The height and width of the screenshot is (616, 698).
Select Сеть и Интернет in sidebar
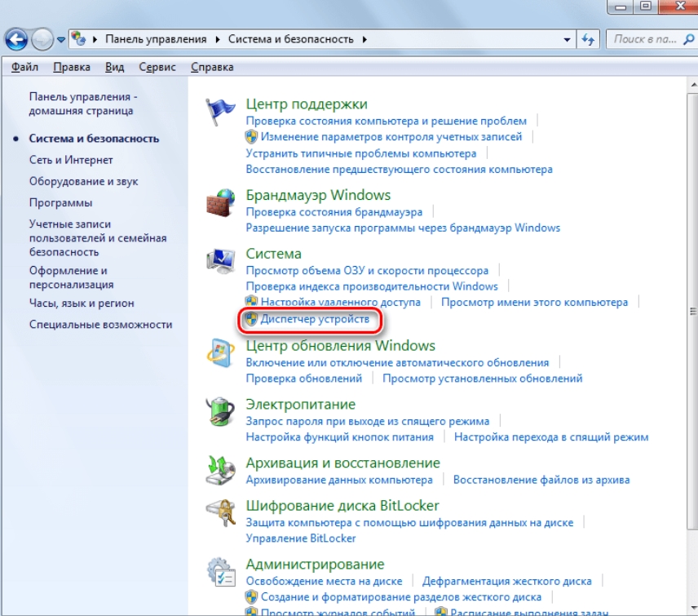point(71,160)
